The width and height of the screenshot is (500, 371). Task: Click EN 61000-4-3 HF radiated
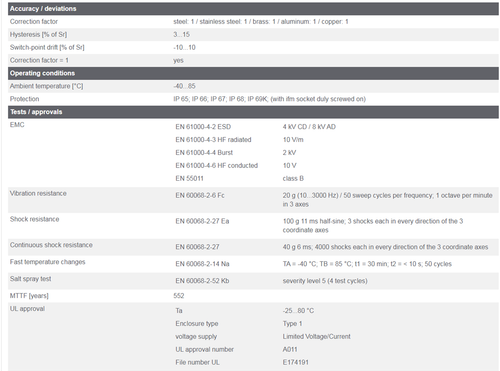point(213,140)
